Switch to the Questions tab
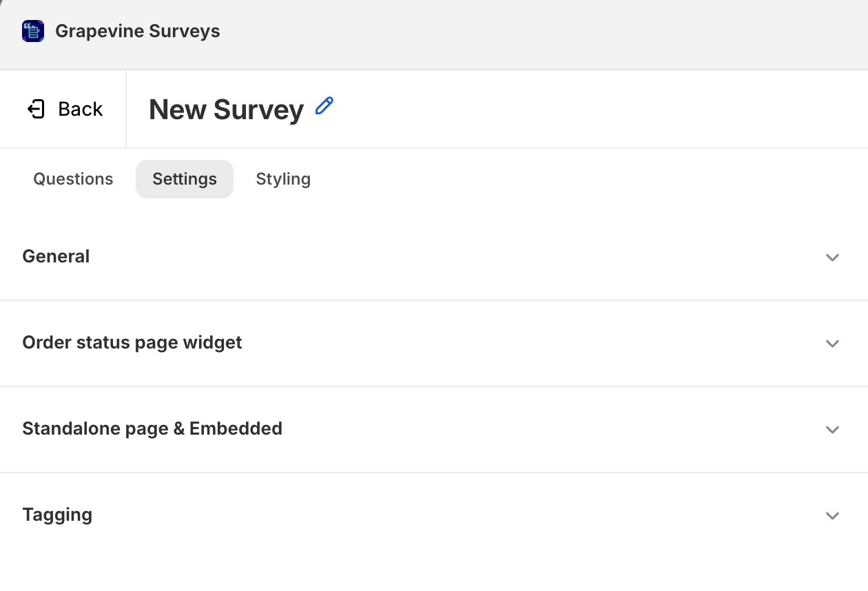 [x=73, y=179]
